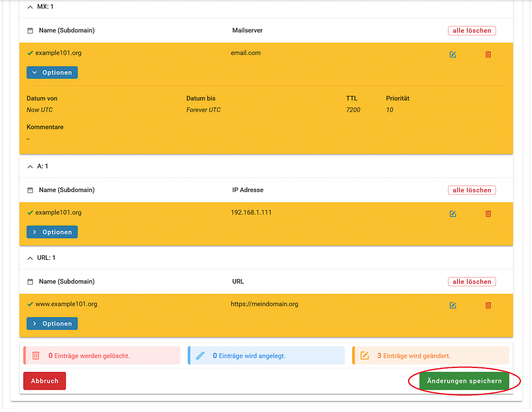Expand Optionen for the A record
This screenshot has width=532, height=412.
pos(52,232)
